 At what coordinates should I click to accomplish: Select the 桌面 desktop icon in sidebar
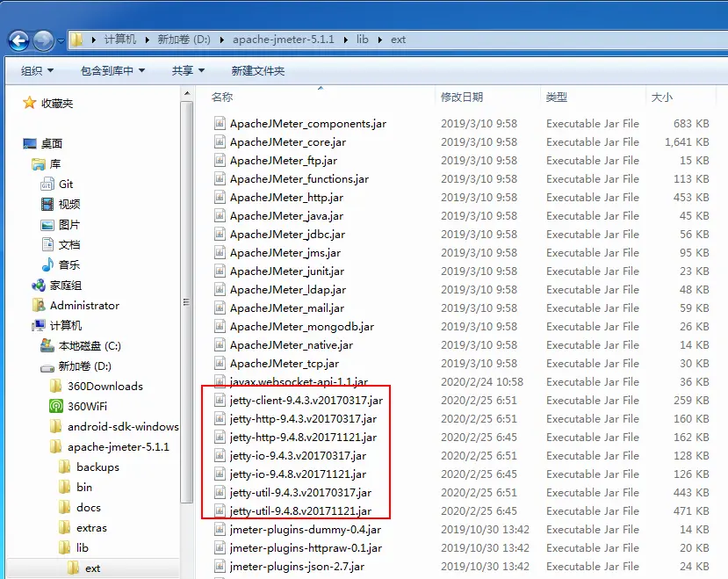[x=30, y=143]
